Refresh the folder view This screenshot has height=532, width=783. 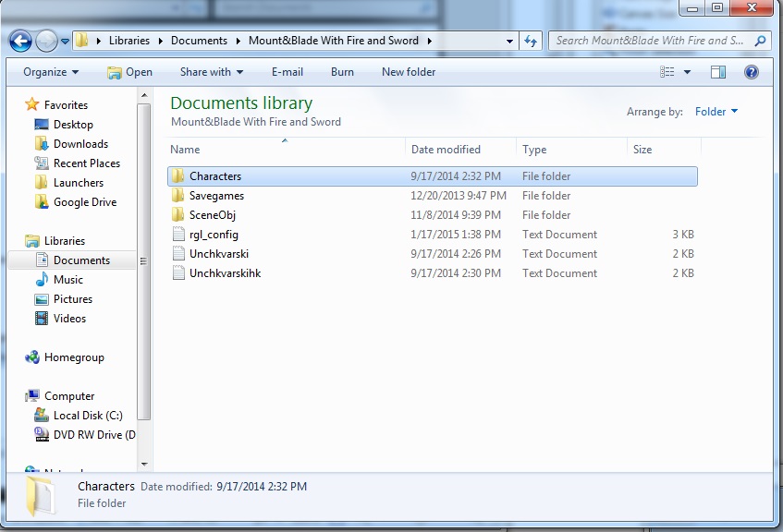(531, 41)
